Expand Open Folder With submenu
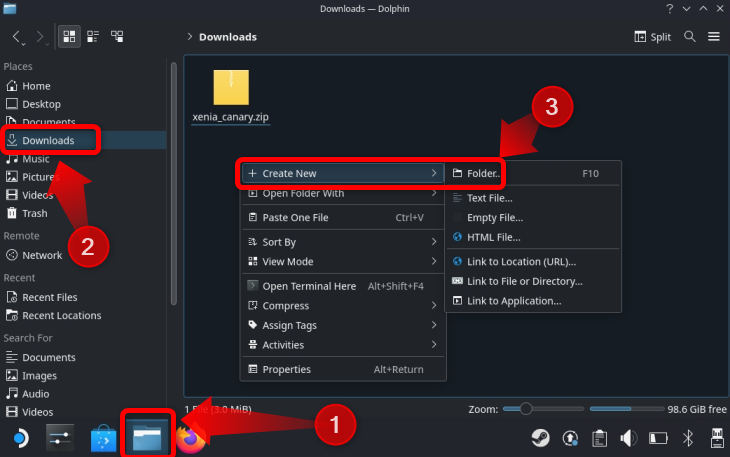The height and width of the screenshot is (457, 730). click(343, 193)
